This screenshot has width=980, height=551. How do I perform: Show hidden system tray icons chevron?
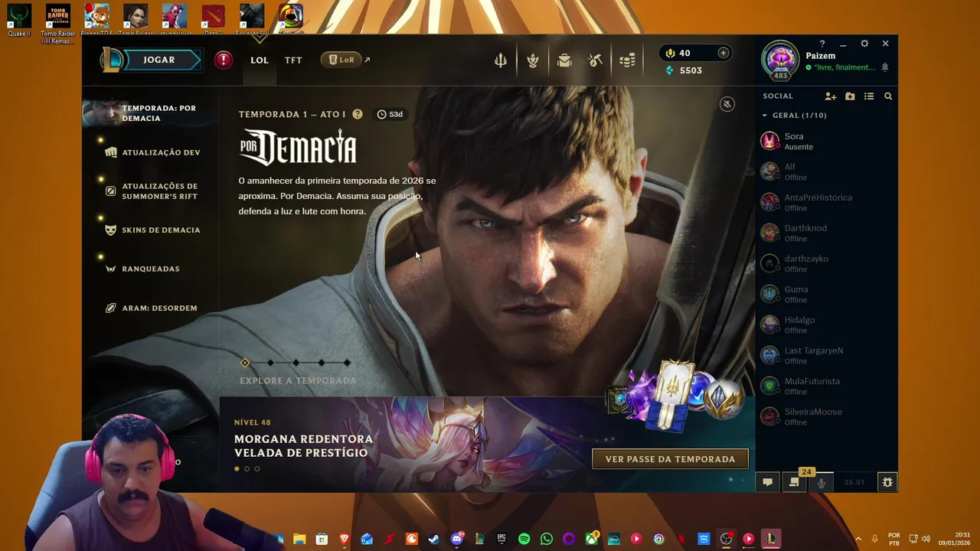click(857, 539)
